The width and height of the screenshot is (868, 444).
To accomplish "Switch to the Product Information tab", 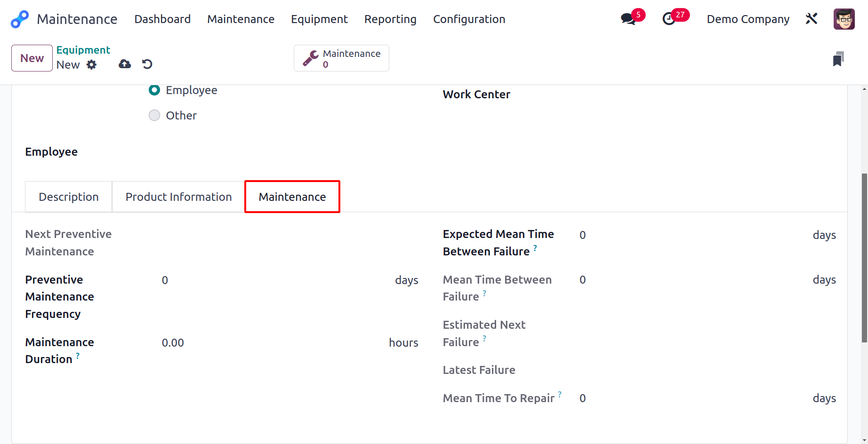I will tap(178, 197).
